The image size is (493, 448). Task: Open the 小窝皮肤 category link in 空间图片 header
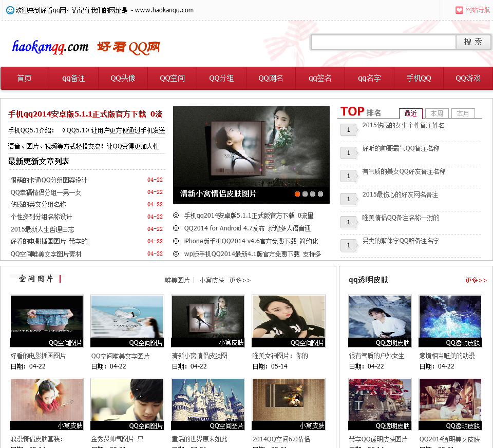click(x=212, y=280)
